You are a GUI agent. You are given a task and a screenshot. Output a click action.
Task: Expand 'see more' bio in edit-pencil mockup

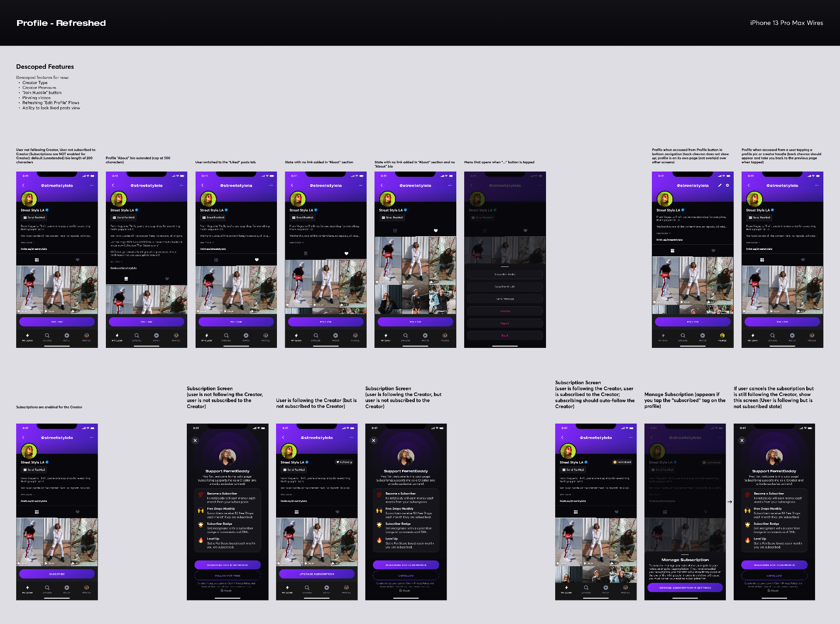663,233
